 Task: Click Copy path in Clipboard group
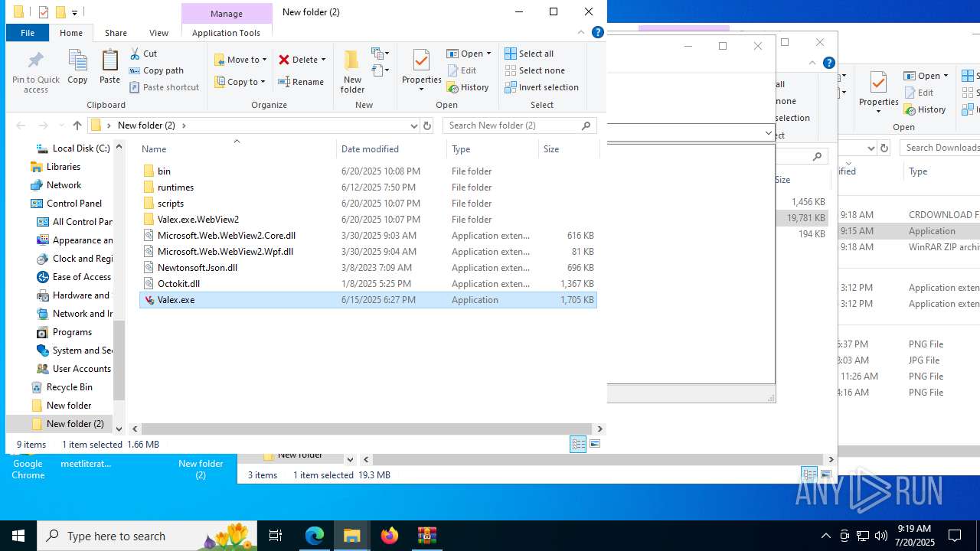tap(157, 70)
